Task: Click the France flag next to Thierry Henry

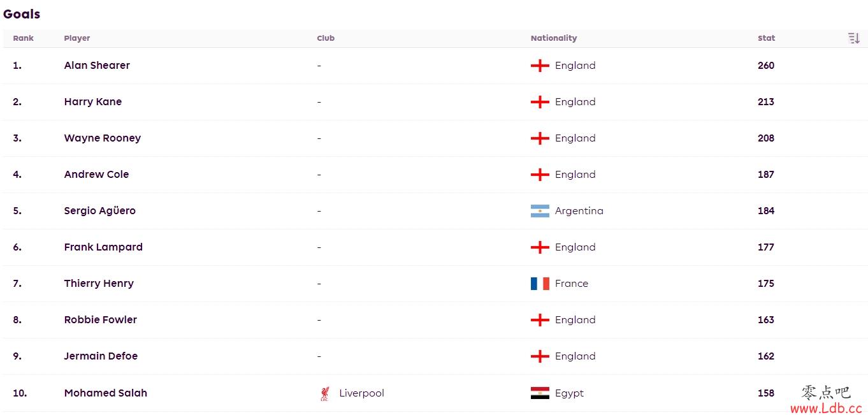Action: [x=540, y=284]
